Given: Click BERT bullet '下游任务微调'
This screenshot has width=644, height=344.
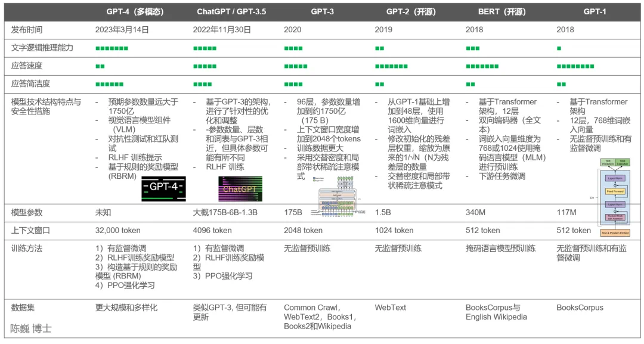Looking at the screenshot, I should 502,176.
